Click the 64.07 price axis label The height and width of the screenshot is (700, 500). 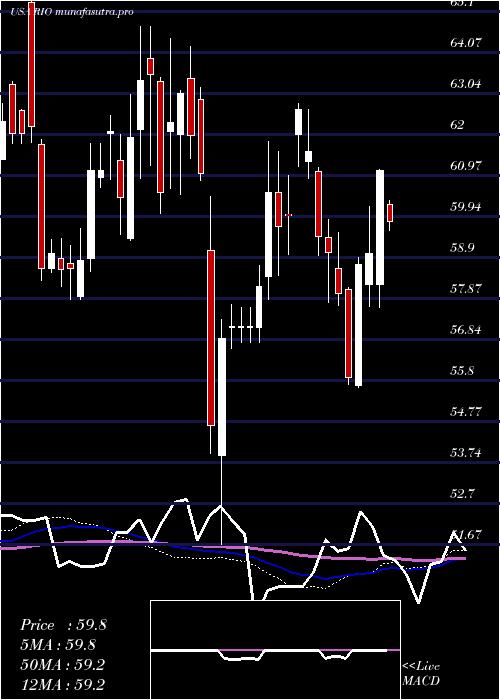[466, 43]
